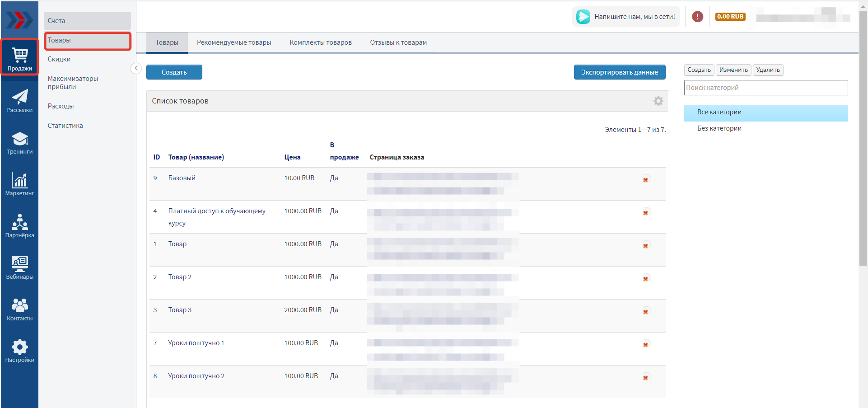Click the red alert notification icon
Viewport: 868px width, 408px height.
[x=697, y=17]
